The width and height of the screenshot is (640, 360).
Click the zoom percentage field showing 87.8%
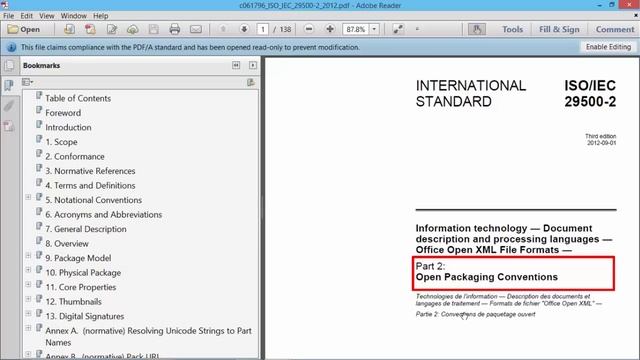(x=356, y=29)
